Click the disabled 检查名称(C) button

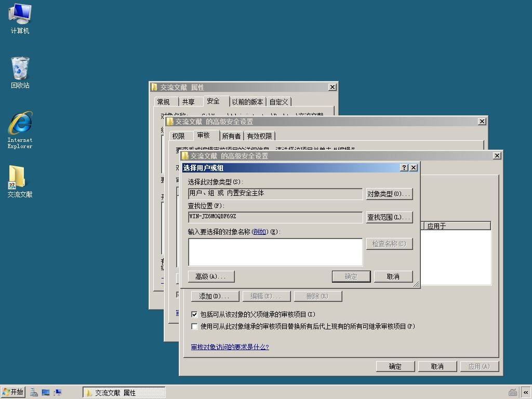390,244
